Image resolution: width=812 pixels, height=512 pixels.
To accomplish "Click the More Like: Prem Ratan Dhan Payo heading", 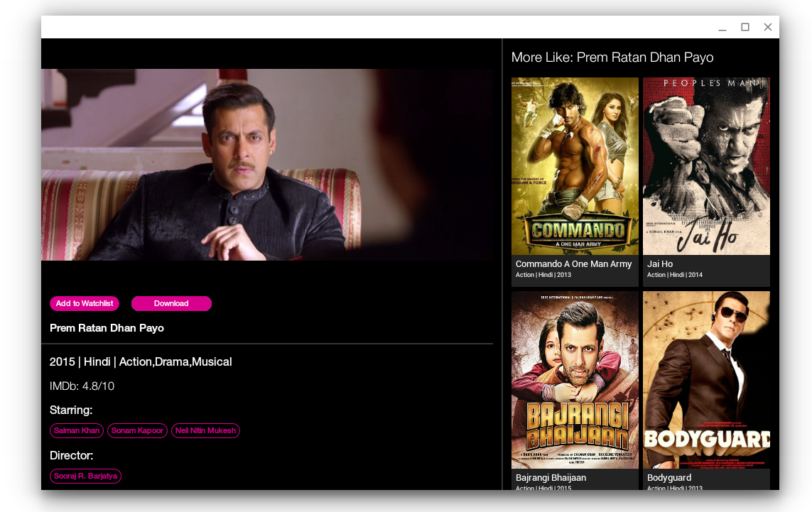I will (x=612, y=58).
